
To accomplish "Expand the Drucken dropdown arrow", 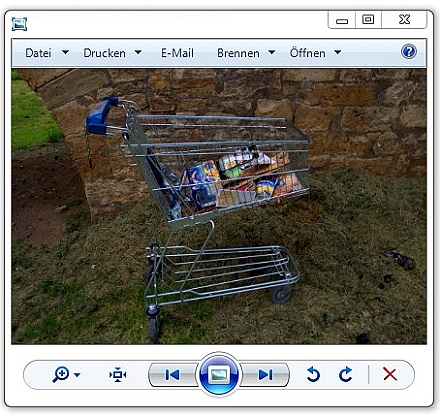I will 138,52.
